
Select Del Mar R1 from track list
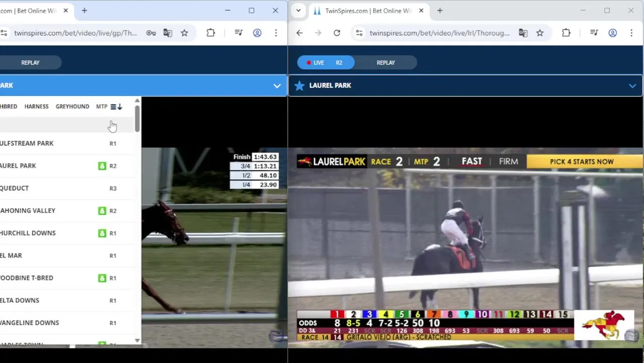[67, 256]
